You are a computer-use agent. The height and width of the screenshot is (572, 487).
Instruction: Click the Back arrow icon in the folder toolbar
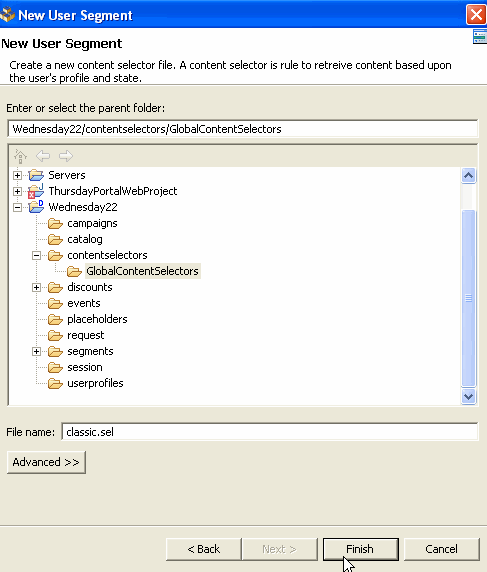[43, 156]
